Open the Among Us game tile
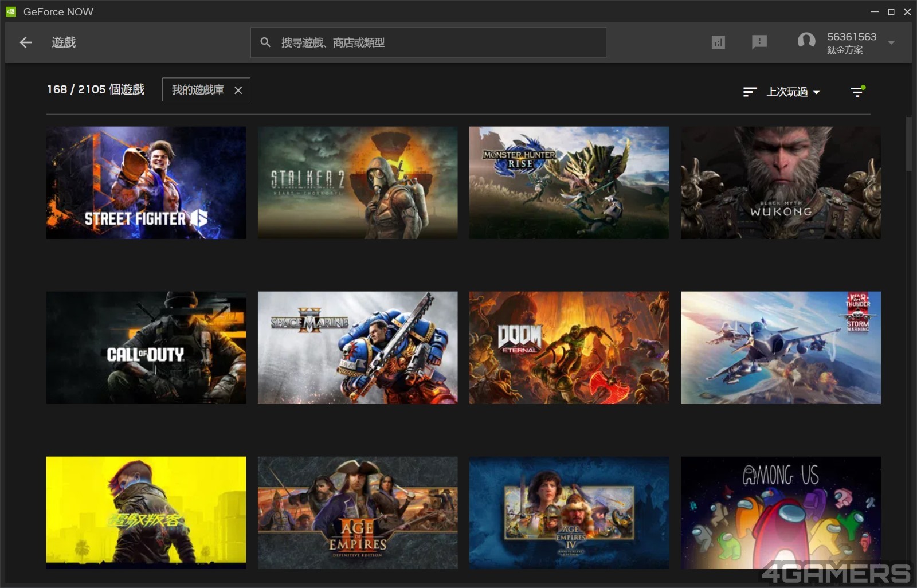This screenshot has height=588, width=917. click(781, 513)
